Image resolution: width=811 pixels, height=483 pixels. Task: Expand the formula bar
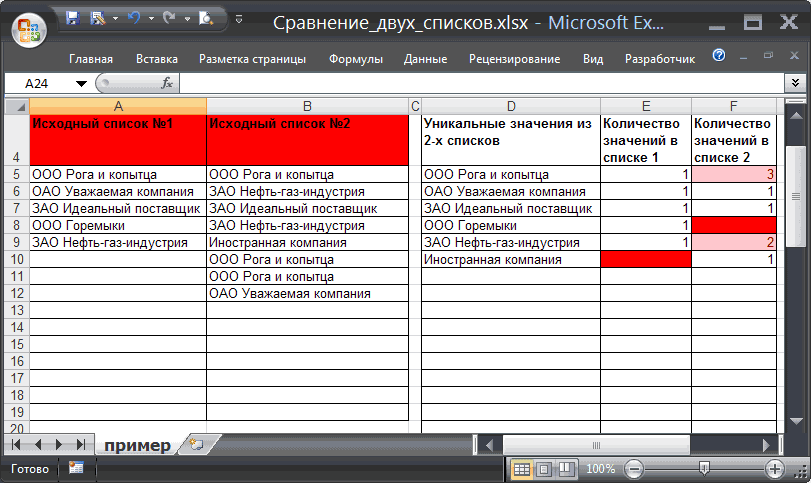(798, 84)
